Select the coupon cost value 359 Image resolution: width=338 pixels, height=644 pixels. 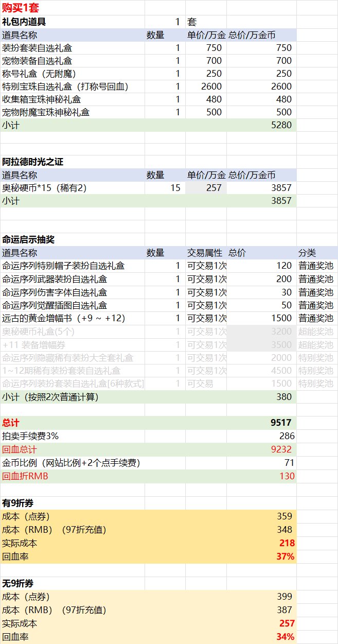coord(284,516)
